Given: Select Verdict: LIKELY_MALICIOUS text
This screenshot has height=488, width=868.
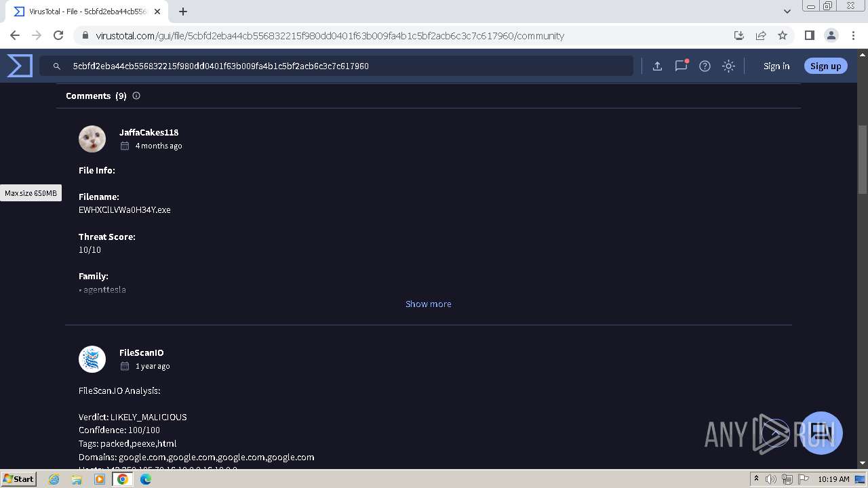Looking at the screenshot, I should click(133, 417).
